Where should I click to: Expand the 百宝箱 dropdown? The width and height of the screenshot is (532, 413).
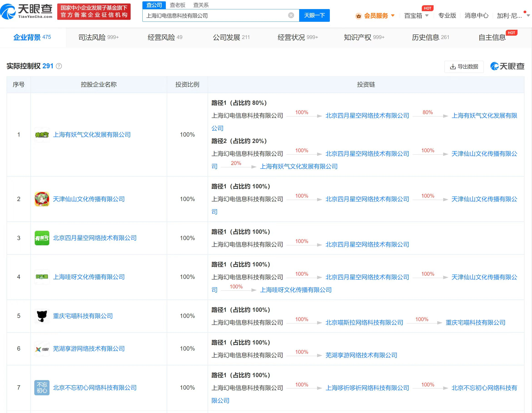(x=427, y=16)
